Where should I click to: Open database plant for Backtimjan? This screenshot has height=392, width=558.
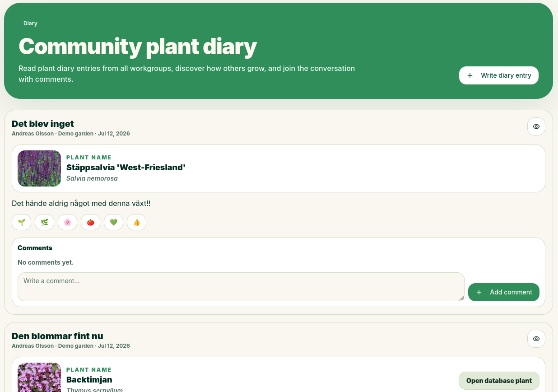(x=499, y=381)
